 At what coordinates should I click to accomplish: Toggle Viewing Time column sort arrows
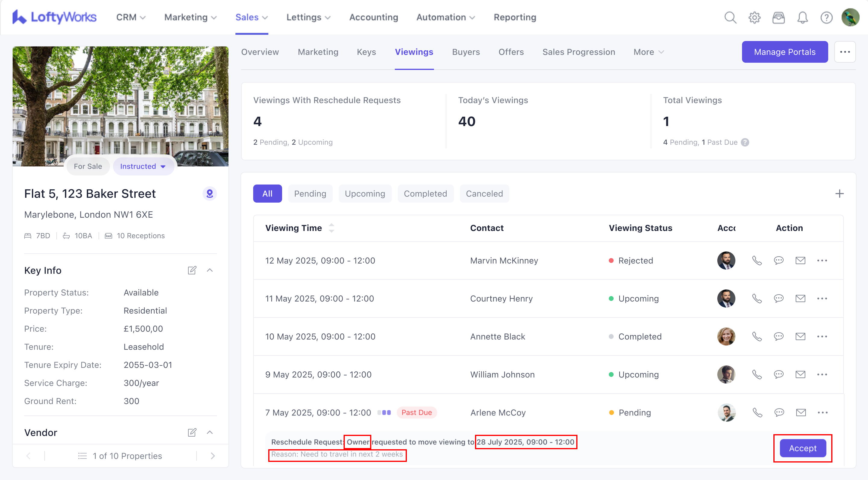(332, 228)
